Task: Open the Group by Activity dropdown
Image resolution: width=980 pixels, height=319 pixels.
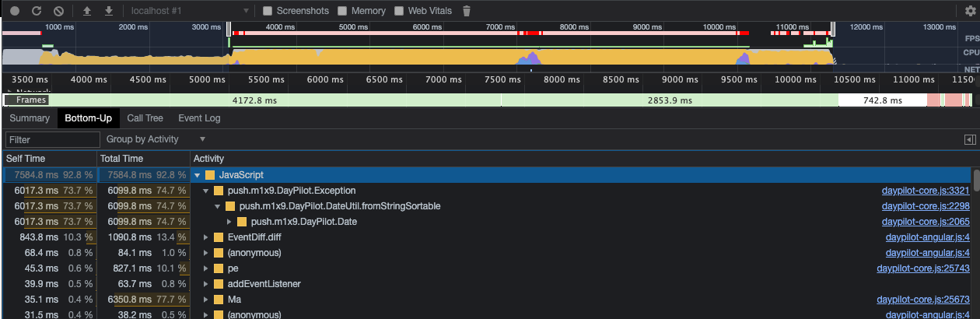Action: pyautogui.click(x=156, y=139)
